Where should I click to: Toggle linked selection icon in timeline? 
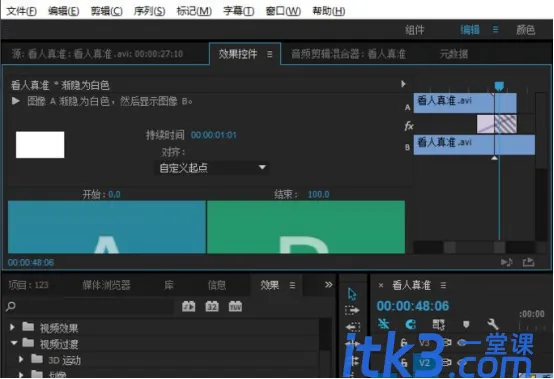(438, 324)
